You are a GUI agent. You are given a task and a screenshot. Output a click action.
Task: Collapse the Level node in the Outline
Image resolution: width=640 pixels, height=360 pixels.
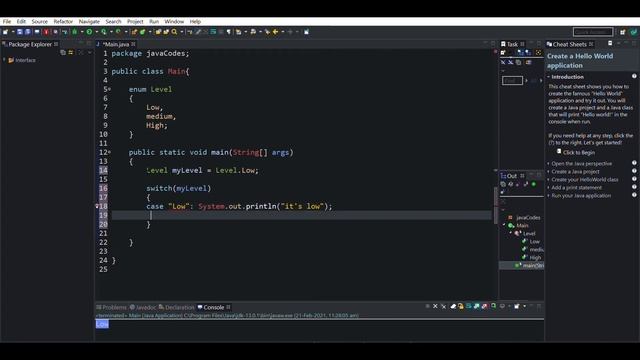coord(511,233)
